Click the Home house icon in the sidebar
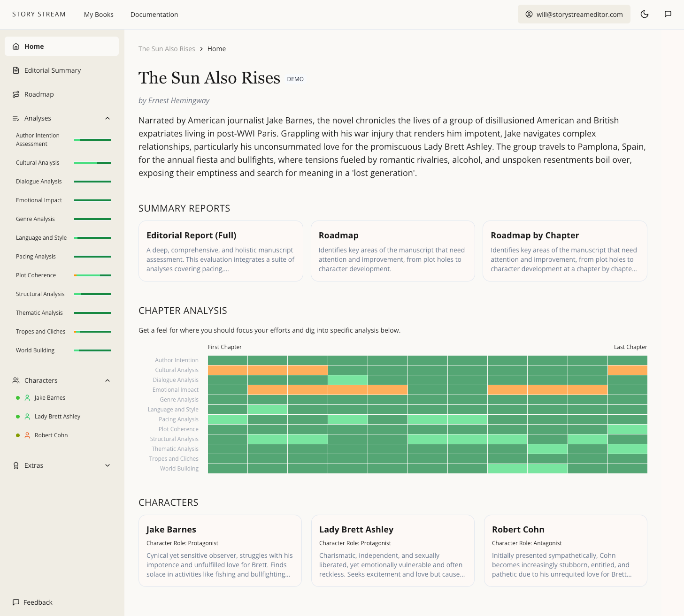Viewport: 684px width, 616px height. click(x=16, y=46)
